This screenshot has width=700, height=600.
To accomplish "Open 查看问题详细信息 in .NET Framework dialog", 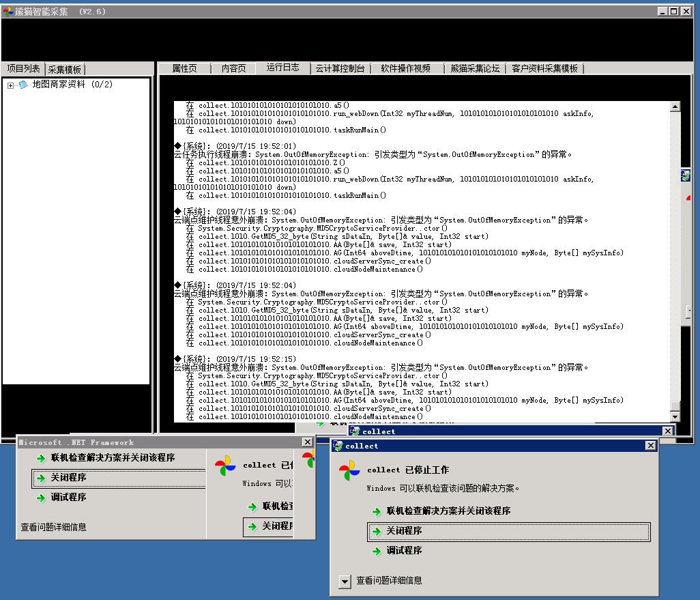I will [x=53, y=527].
